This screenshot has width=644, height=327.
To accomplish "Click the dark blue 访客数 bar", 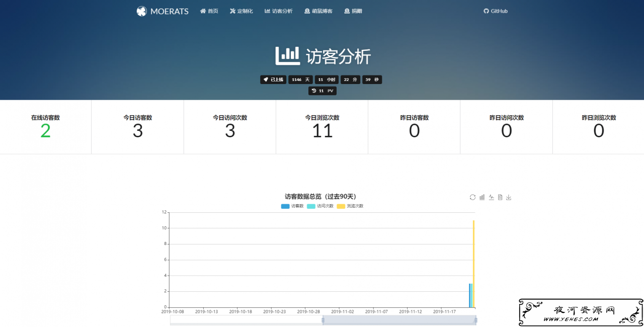I will pos(470,295).
